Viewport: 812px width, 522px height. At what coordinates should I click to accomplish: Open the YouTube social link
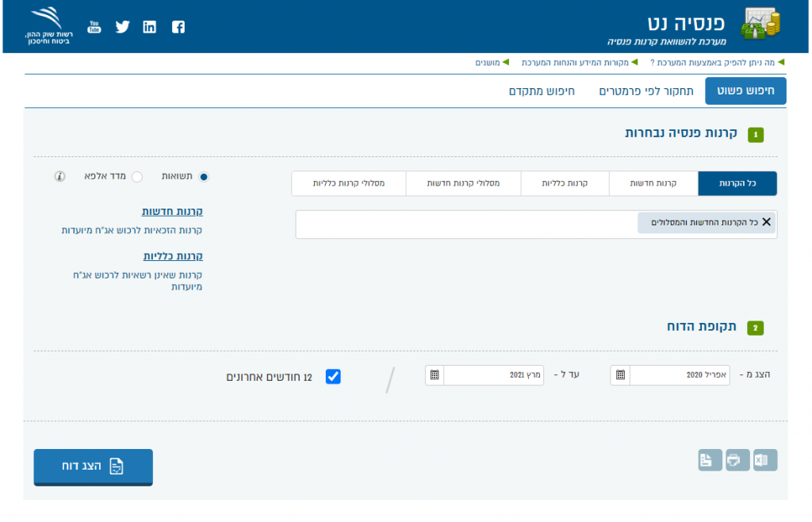(x=94, y=27)
